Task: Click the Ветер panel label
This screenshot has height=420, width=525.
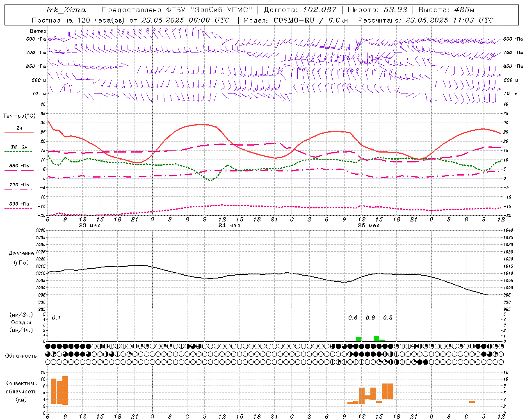Action: pos(38,31)
